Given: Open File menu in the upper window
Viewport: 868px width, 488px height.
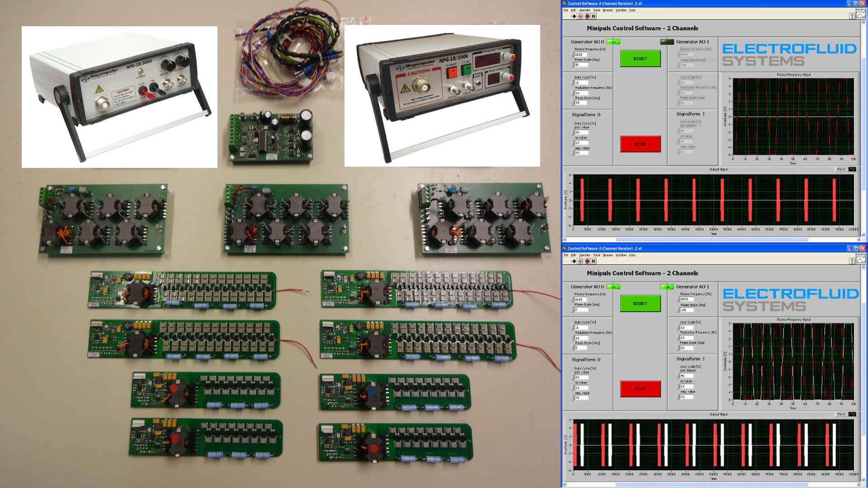Looking at the screenshot, I should coord(566,10).
